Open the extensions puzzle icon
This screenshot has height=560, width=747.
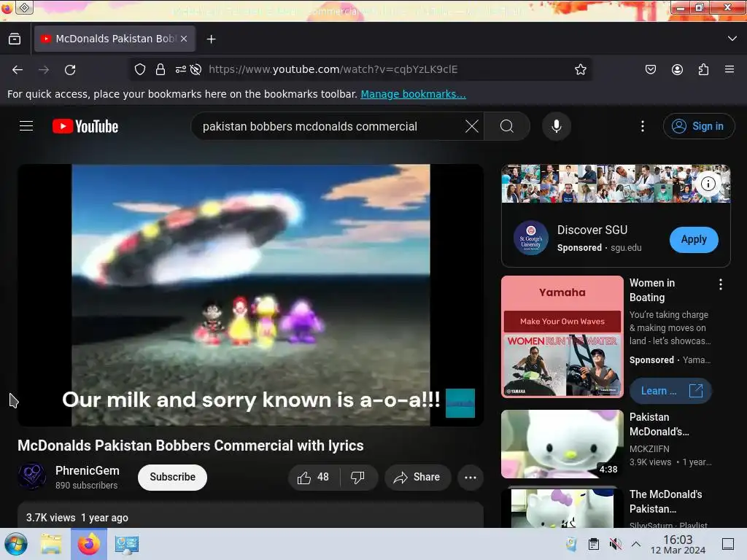click(703, 69)
